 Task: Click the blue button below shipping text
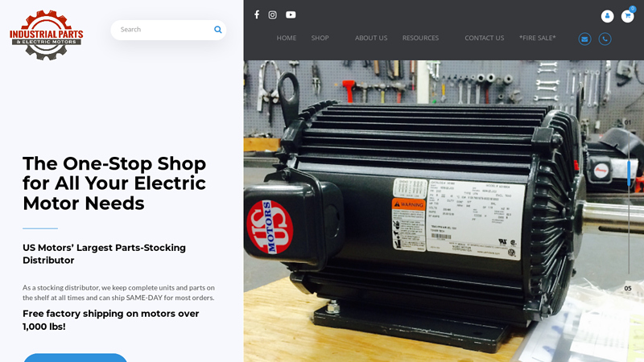[75, 357]
